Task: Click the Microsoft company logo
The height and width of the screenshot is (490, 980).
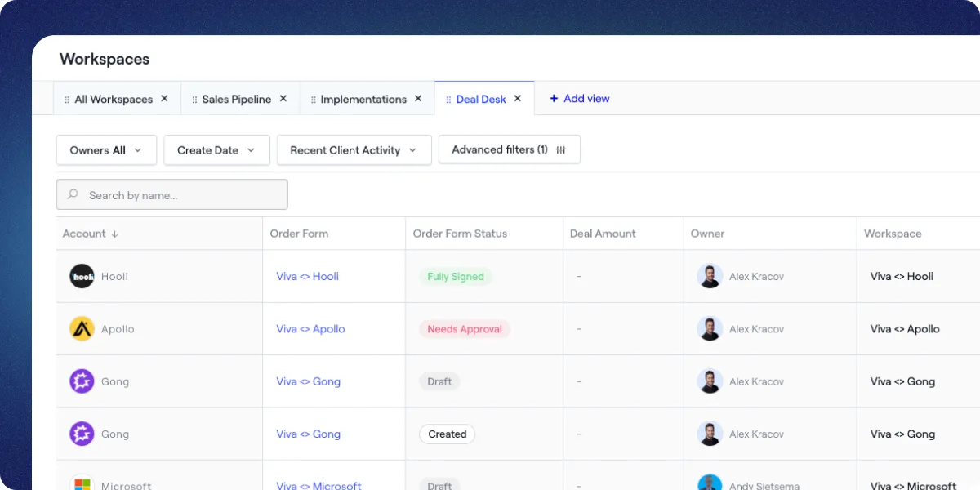Action: tap(82, 483)
